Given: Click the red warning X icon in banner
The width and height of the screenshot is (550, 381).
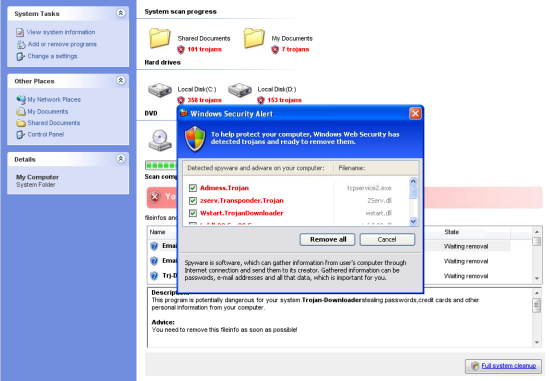Looking at the screenshot, I should pyautogui.click(x=155, y=197).
